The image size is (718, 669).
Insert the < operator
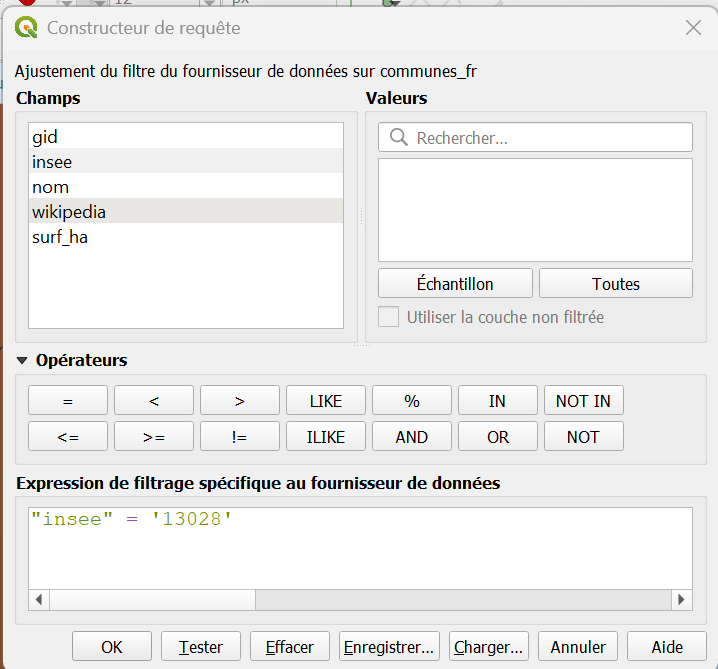(154, 400)
